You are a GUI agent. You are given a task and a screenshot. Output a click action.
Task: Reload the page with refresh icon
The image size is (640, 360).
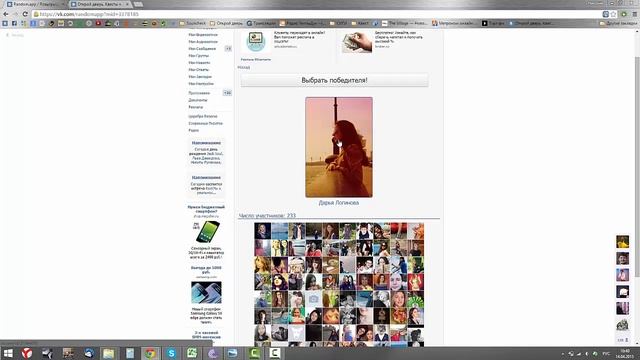coord(25,14)
